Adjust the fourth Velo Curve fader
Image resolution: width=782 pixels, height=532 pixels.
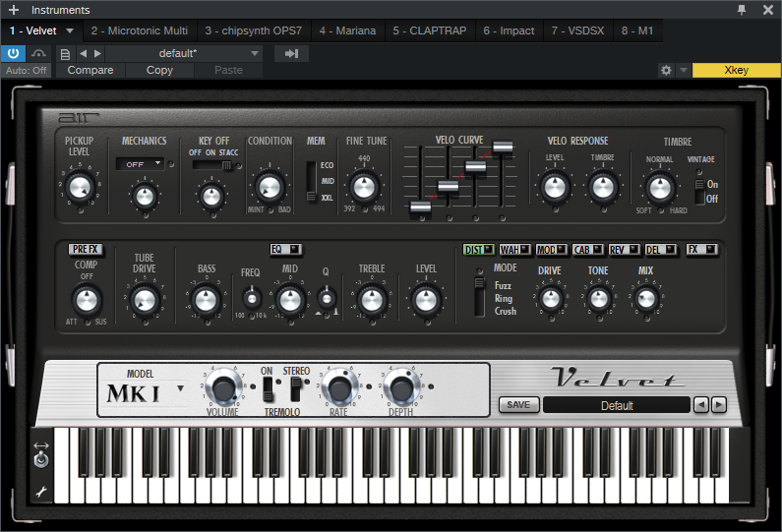tap(503, 147)
